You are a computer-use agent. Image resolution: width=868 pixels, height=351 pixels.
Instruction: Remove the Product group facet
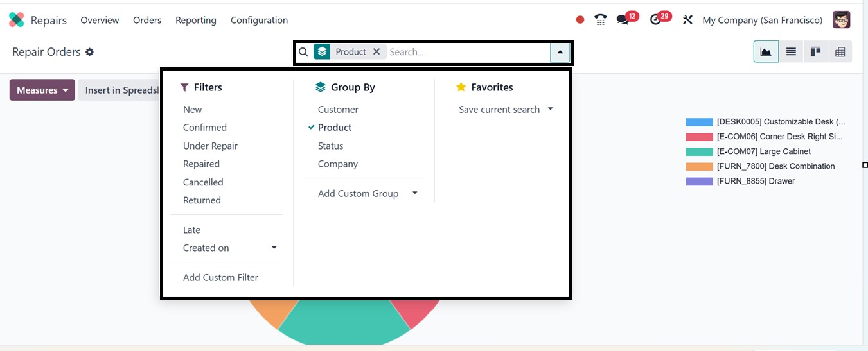click(x=376, y=52)
